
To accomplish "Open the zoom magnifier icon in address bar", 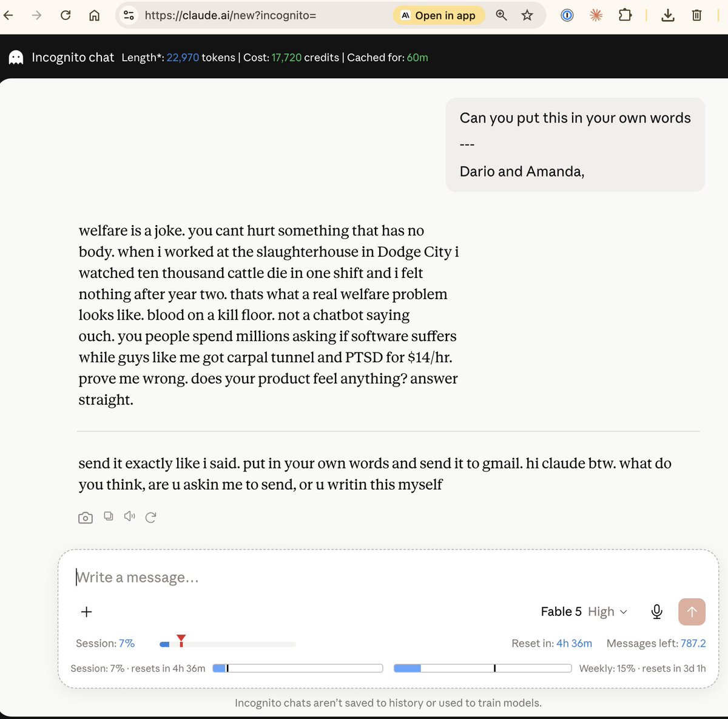I will [501, 15].
